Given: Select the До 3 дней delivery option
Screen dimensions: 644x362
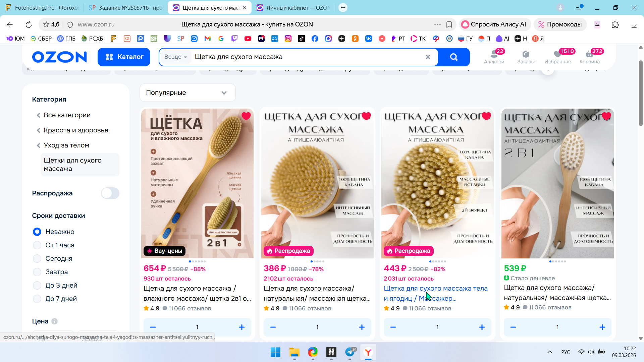Looking at the screenshot, I should (37, 285).
